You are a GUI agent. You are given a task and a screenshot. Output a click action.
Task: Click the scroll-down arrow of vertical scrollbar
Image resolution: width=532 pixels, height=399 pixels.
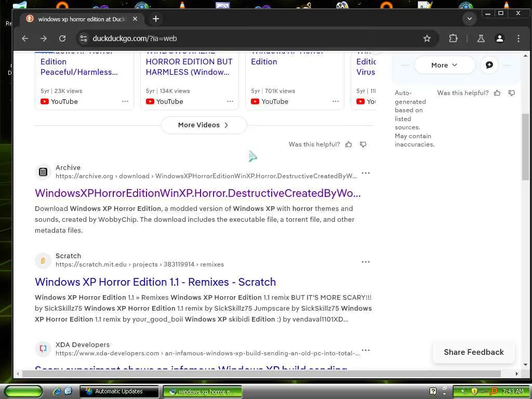coord(525,365)
